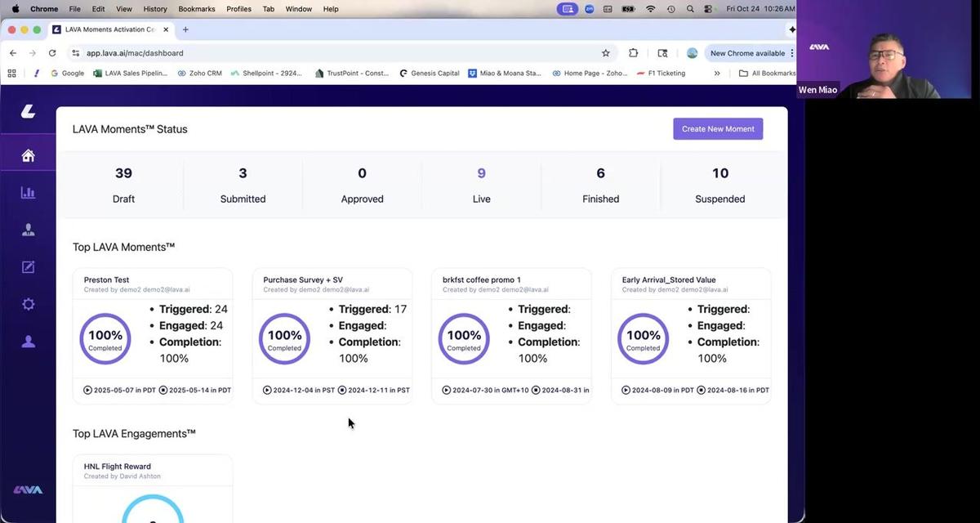This screenshot has width=980, height=523.
Task: Click the Home icon in the sidebar
Action: point(28,156)
